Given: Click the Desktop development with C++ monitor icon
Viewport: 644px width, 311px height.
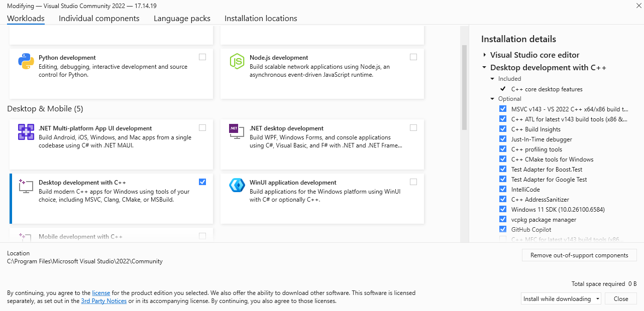Looking at the screenshot, I should [26, 187].
